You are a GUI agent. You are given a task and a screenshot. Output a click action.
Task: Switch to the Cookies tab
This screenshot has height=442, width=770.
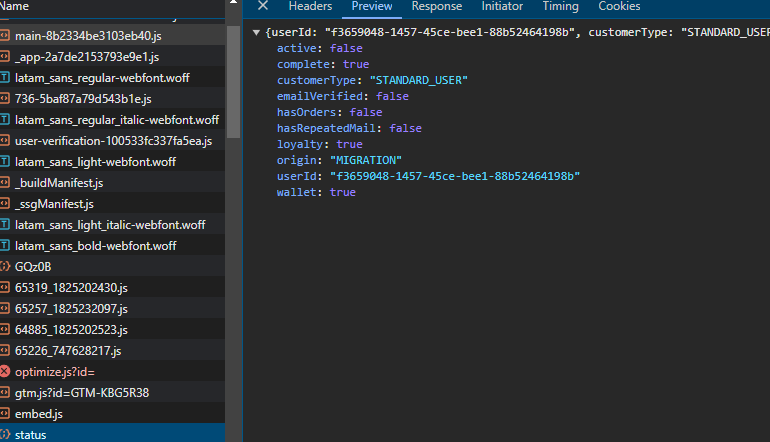pos(619,6)
